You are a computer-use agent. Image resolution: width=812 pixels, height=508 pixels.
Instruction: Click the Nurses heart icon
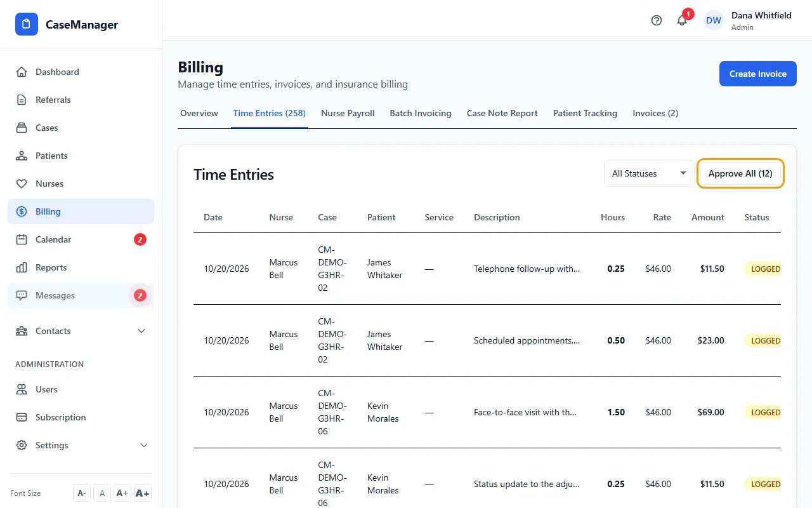(22, 184)
